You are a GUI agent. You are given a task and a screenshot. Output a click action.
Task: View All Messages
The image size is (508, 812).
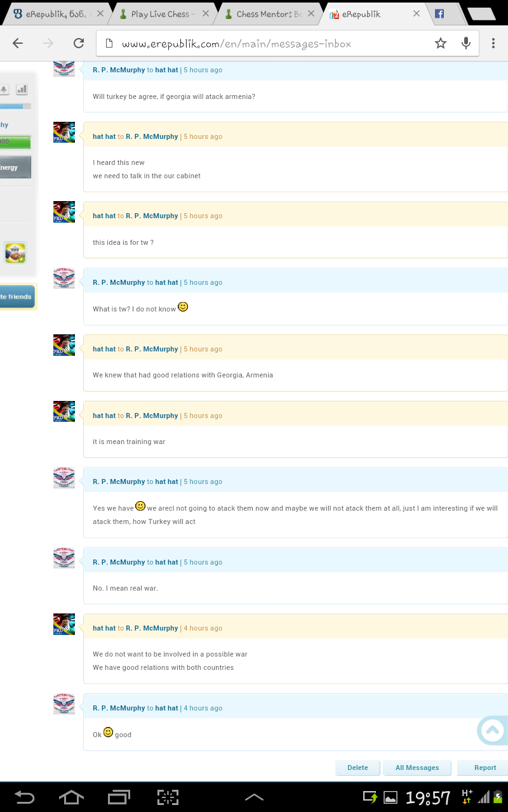[417, 768]
